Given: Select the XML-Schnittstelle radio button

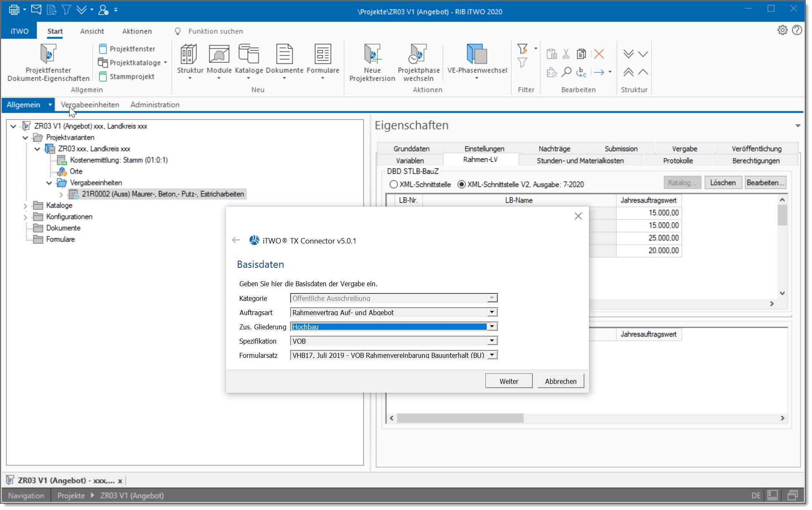Looking at the screenshot, I should (393, 184).
